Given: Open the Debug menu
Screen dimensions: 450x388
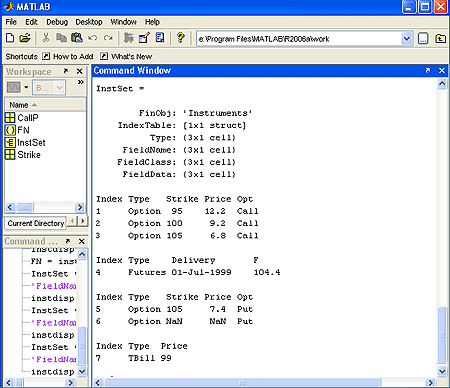Looking at the screenshot, I should tap(57, 22).
